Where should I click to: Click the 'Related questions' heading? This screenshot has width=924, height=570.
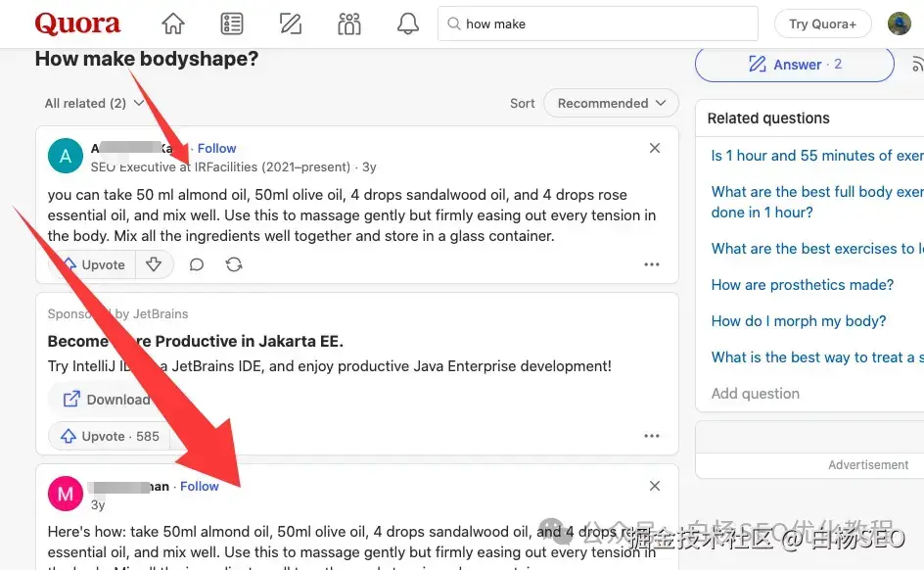(768, 118)
